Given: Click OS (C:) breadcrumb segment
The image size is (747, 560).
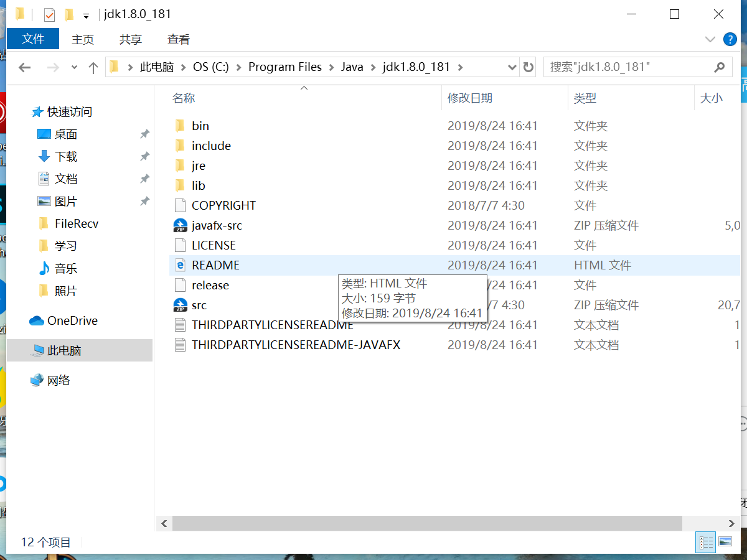Looking at the screenshot, I should pos(210,67).
